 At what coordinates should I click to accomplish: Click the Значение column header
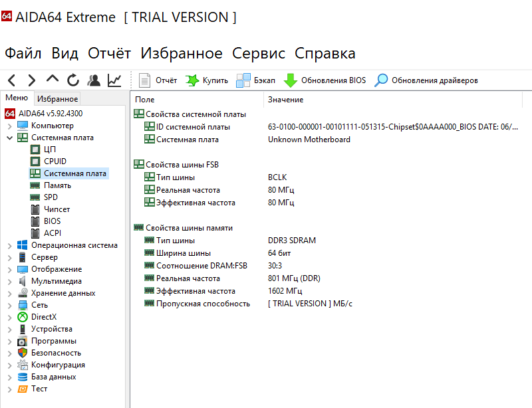[286, 100]
